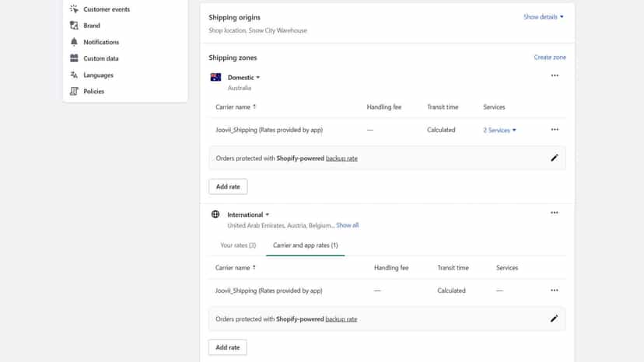Open Domestic backup rate link
This screenshot has width=644, height=362.
click(x=341, y=158)
